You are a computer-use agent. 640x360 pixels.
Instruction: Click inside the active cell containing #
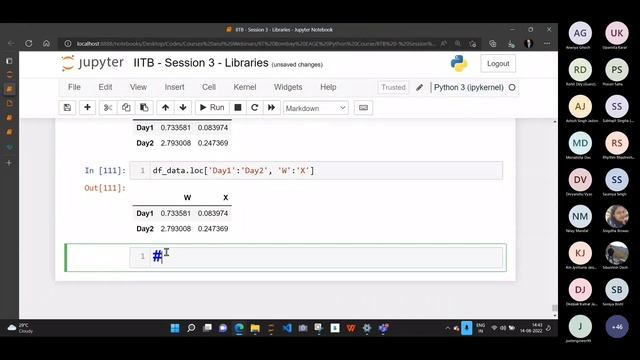coord(316,257)
